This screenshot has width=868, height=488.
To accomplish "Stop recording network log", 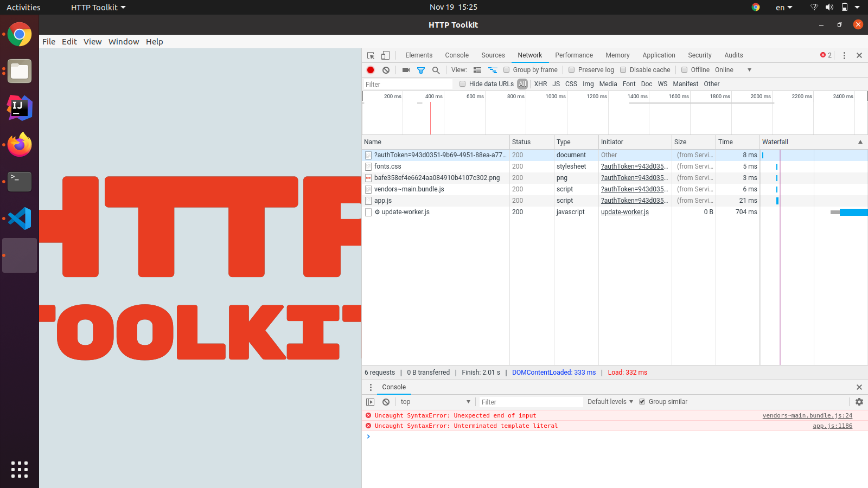I will tap(371, 69).
